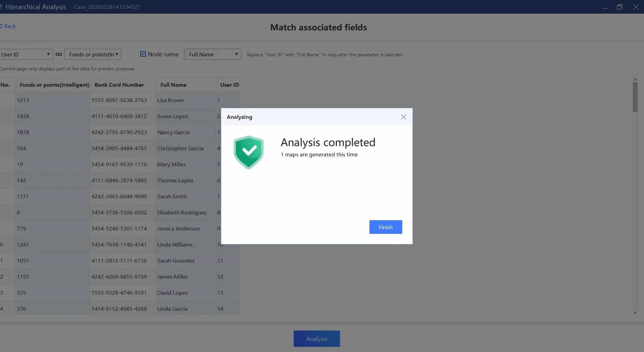644x352 pixels.
Task: Uncheck the Node name checkbox
Action: 143,54
